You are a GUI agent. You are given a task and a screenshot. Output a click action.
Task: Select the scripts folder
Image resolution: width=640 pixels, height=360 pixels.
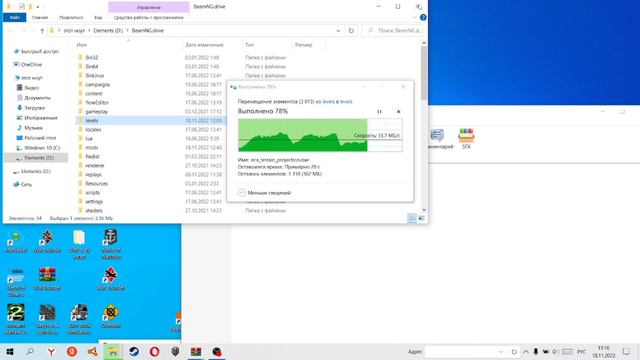coord(92,192)
